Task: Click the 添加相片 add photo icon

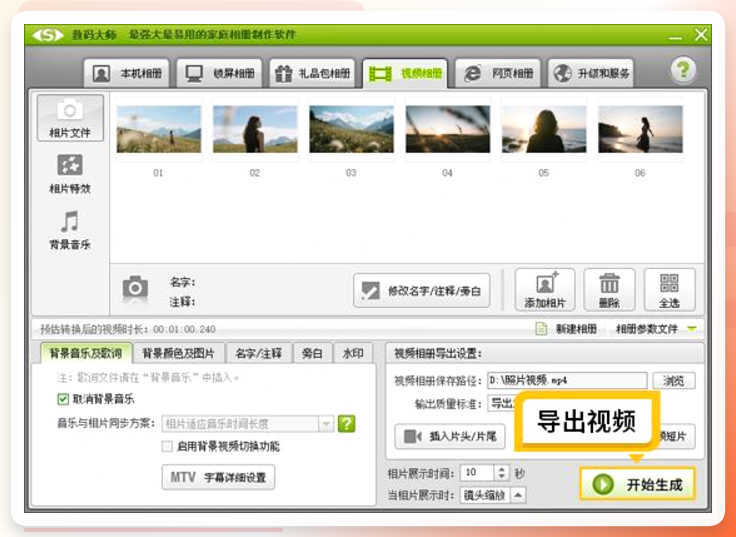Action: click(x=544, y=290)
